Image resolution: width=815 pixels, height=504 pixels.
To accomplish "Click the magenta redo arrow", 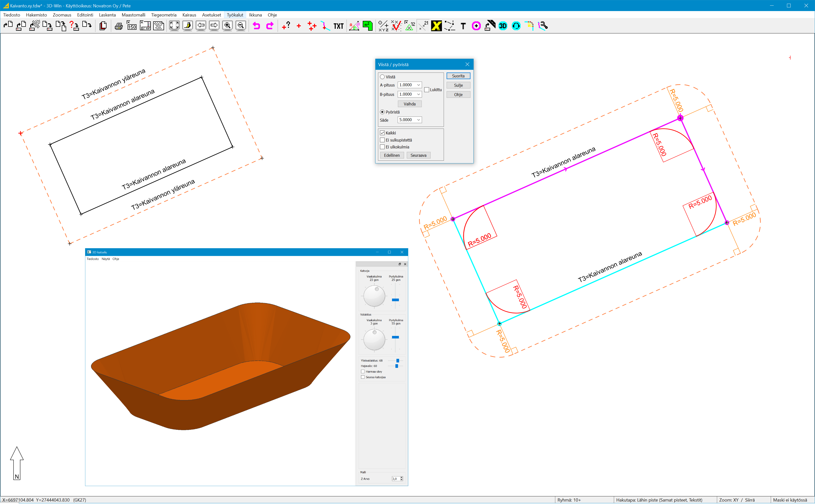I will 270,26.
